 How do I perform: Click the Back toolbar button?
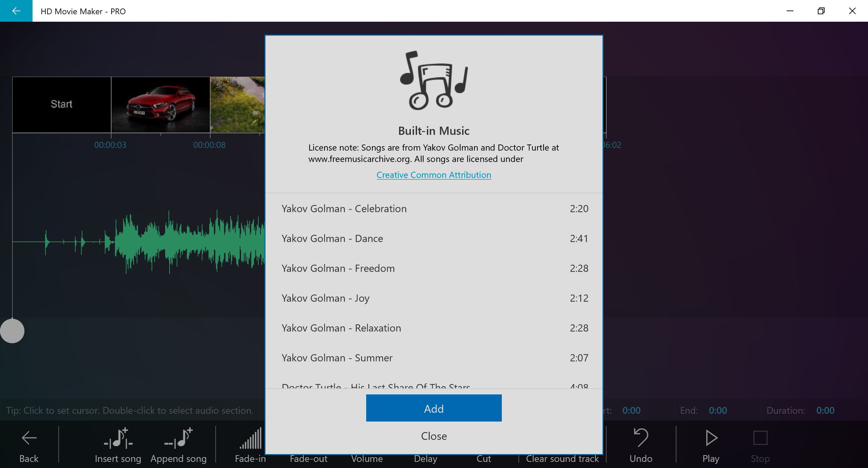[29, 446]
